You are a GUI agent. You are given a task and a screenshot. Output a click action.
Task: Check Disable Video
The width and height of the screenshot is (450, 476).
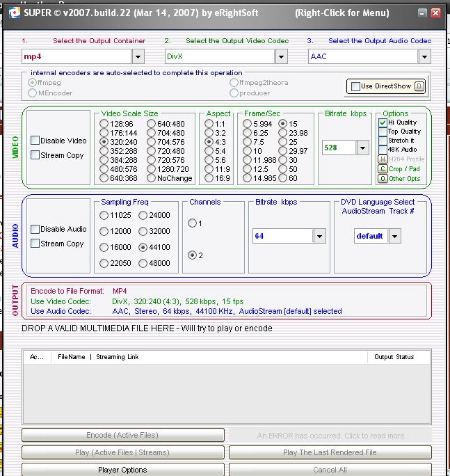click(x=35, y=141)
